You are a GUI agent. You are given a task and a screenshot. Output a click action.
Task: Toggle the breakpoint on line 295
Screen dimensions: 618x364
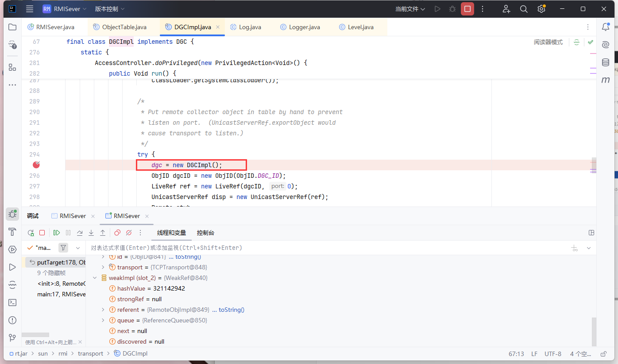click(37, 165)
